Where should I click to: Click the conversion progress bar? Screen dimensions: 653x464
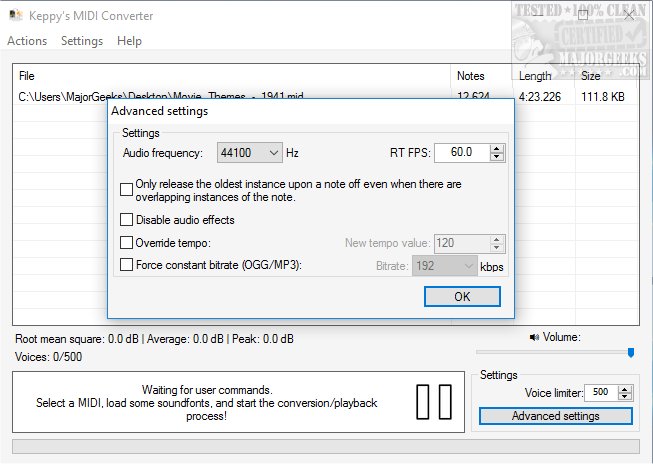326,446
